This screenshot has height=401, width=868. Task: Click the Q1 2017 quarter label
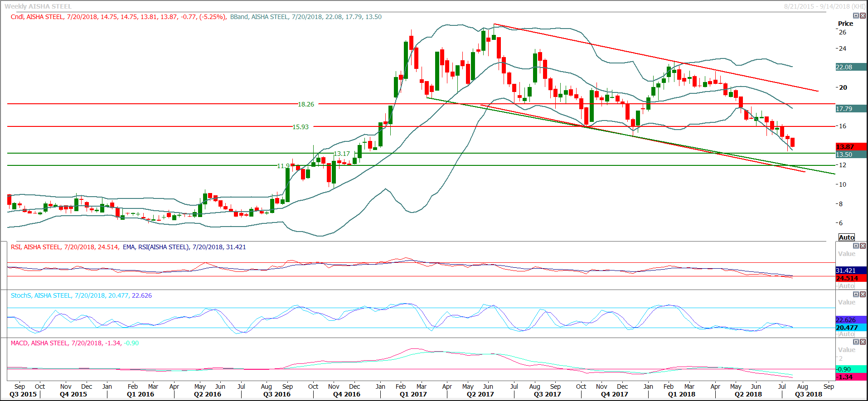coord(413,394)
